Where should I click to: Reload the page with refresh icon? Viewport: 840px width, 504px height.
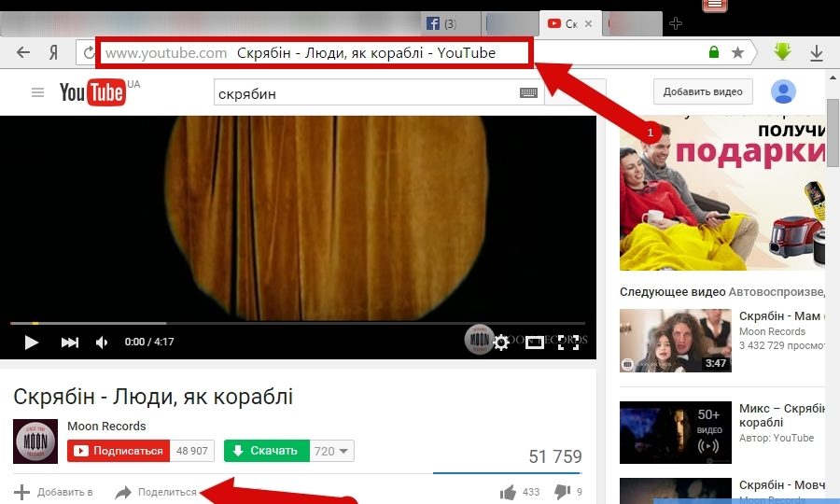click(89, 52)
